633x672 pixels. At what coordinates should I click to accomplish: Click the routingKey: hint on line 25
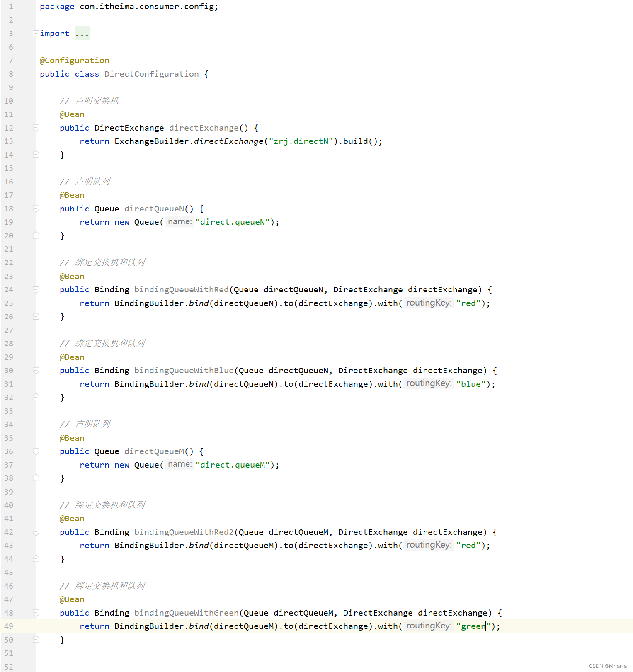[x=429, y=303]
